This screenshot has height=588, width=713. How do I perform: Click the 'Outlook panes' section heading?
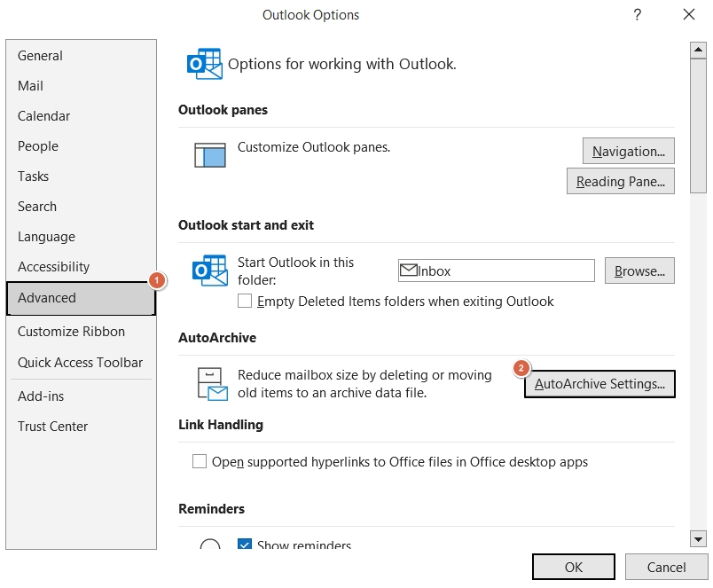point(223,110)
